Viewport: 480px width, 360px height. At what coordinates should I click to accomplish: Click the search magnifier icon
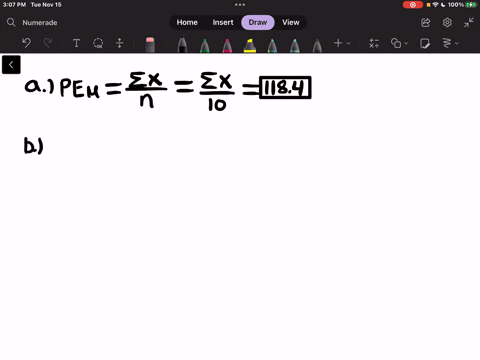(11, 22)
